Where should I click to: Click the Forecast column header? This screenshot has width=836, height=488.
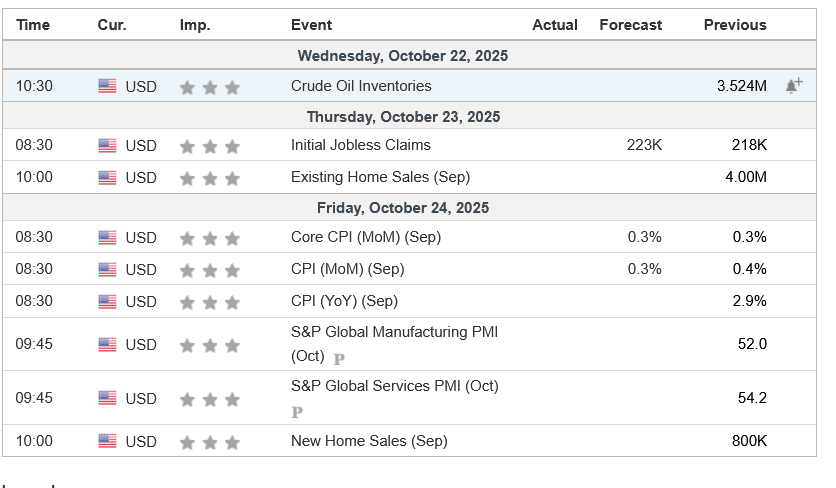630,25
